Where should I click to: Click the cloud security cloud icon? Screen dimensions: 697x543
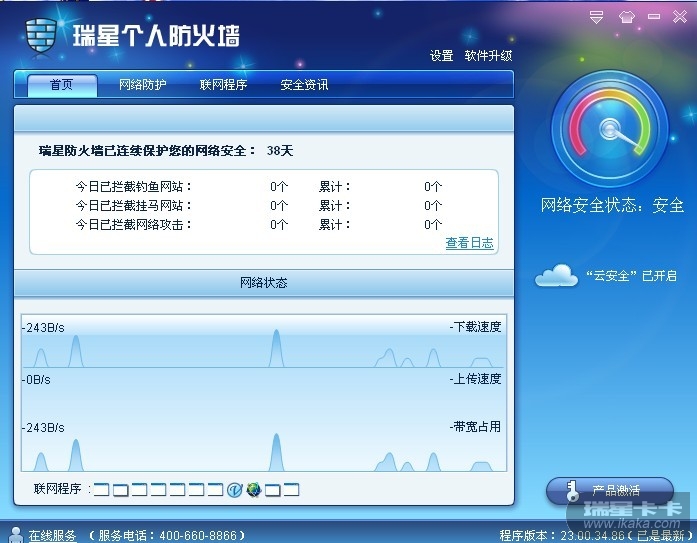point(556,275)
